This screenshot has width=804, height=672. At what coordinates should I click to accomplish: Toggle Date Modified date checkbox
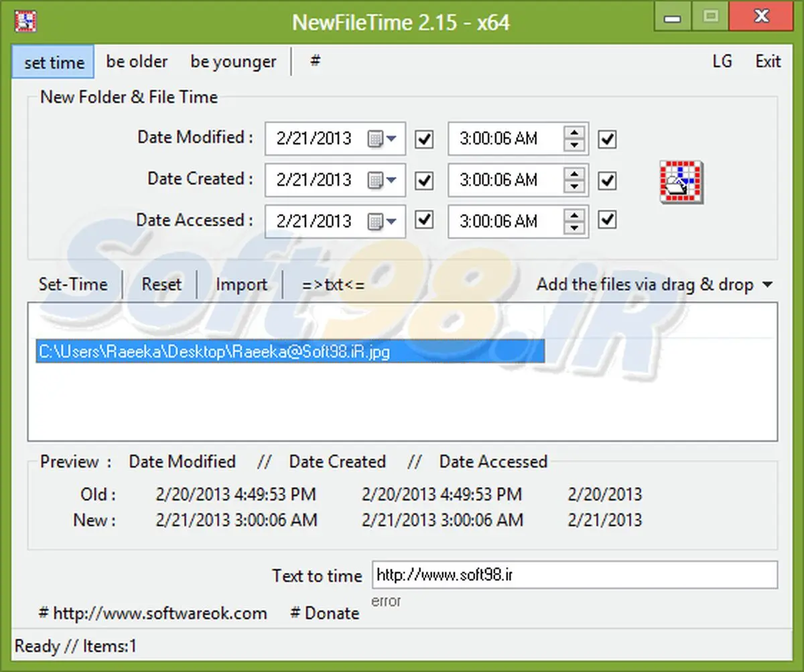coord(425,139)
